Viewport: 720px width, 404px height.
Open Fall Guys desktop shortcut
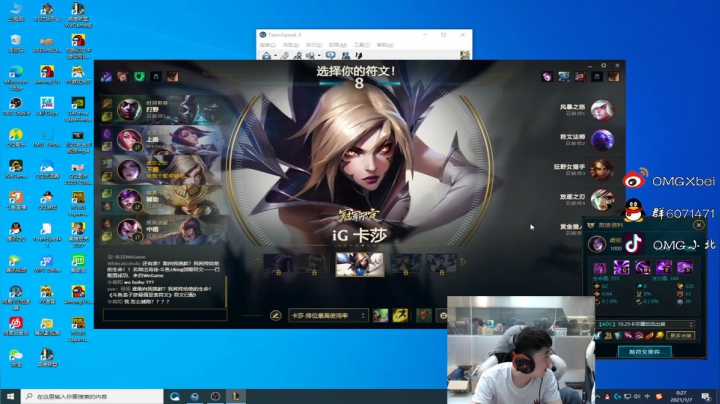46,107
